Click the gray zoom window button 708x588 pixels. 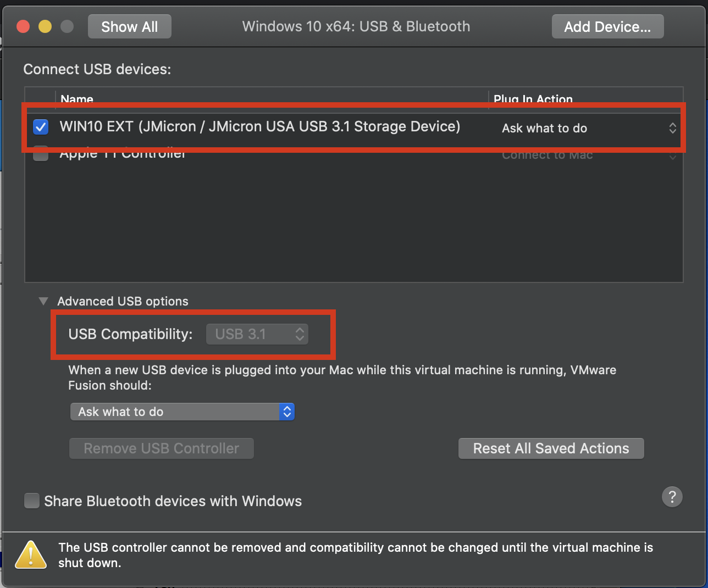pyautogui.click(x=67, y=26)
